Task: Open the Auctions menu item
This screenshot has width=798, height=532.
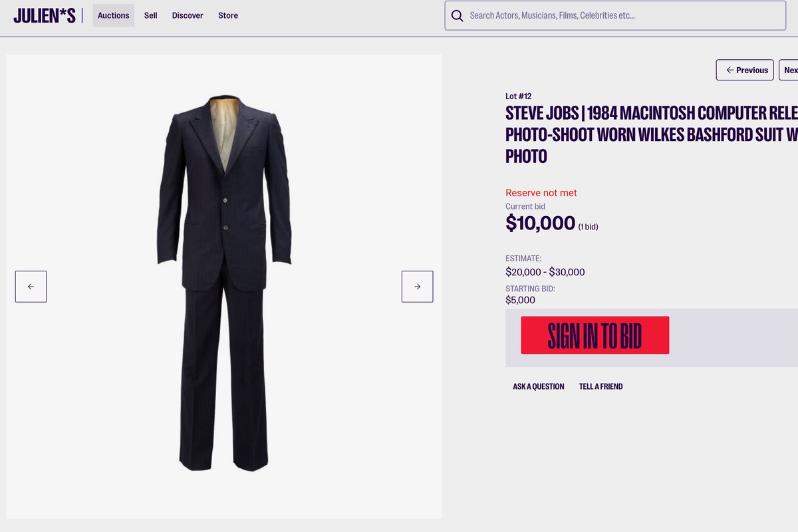Action: point(113,15)
